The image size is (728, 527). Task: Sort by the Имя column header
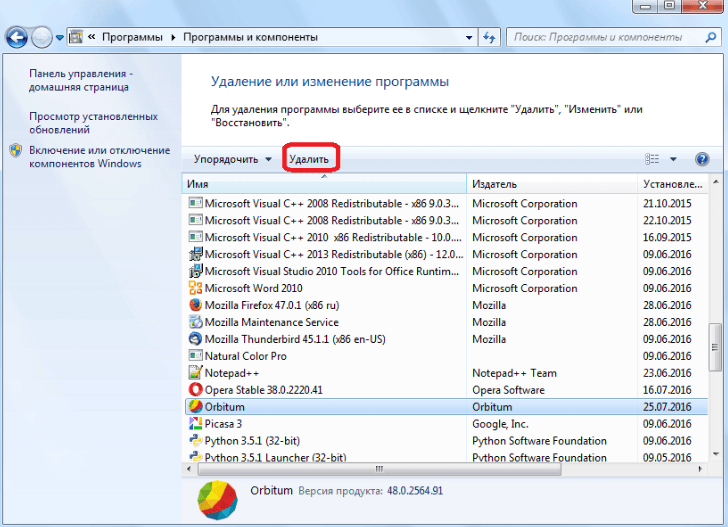324,184
